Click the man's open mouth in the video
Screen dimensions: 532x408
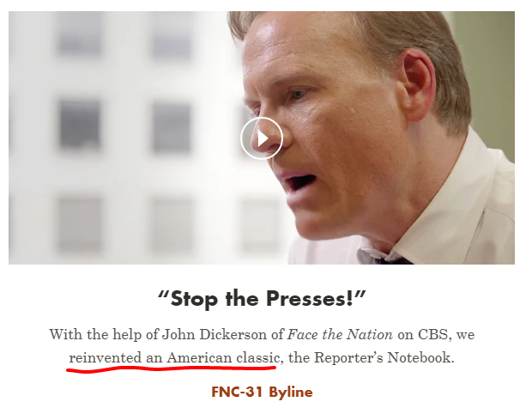(301, 182)
